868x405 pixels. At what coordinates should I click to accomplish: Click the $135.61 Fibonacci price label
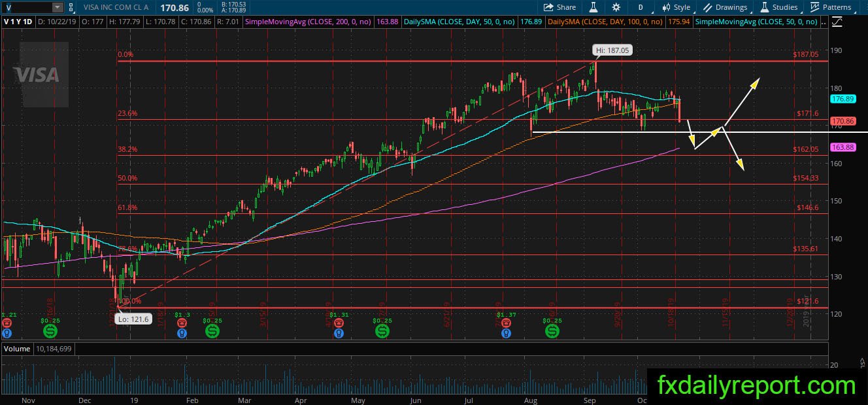click(805, 249)
